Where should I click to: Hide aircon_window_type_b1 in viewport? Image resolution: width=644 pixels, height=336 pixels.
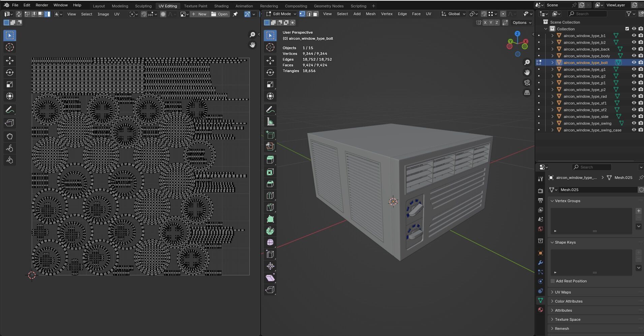634,35
